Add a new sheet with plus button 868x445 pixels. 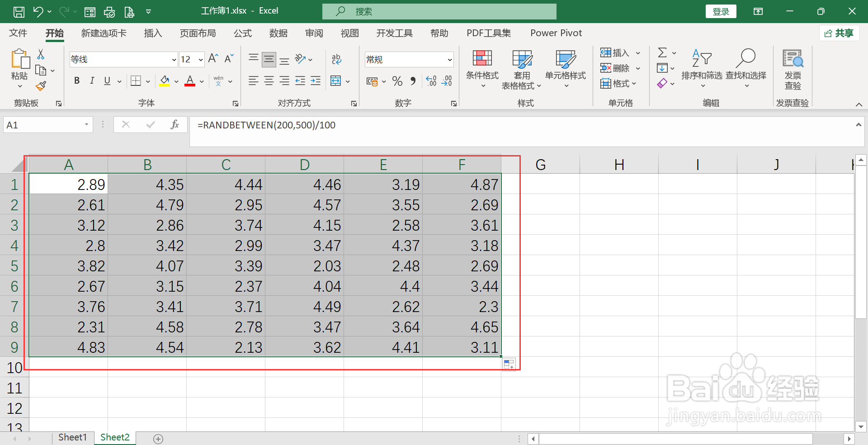coord(158,439)
